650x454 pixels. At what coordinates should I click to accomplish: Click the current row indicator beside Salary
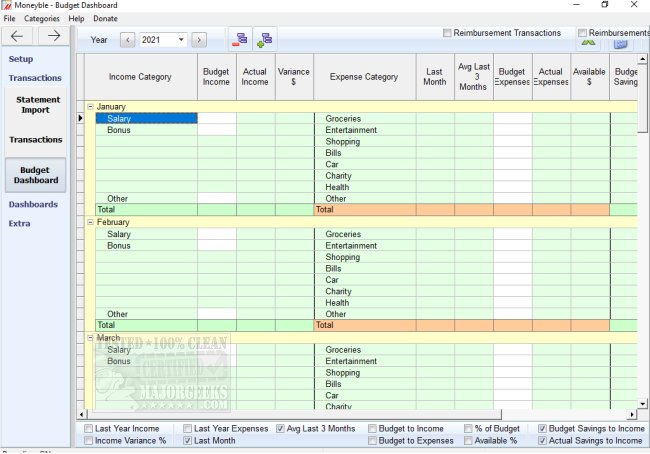[x=80, y=118]
